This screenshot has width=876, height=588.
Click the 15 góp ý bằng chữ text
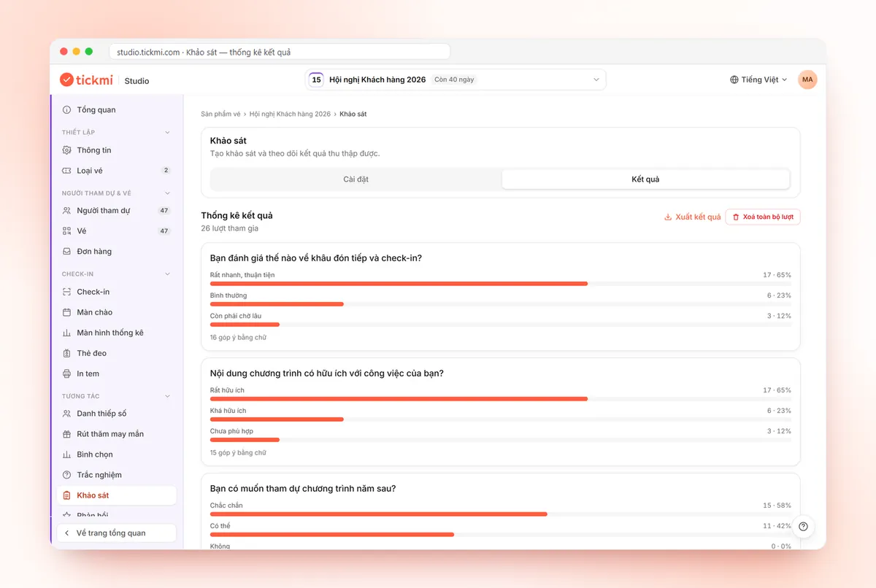(x=238, y=453)
